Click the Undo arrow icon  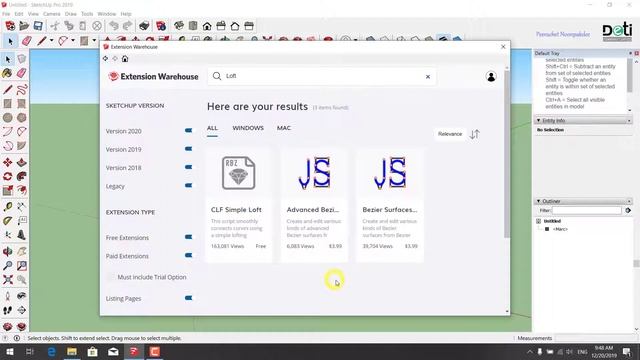114,26
